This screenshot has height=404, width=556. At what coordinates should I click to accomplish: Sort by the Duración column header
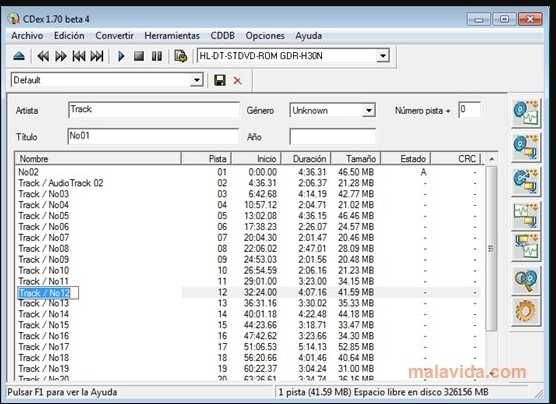306,159
